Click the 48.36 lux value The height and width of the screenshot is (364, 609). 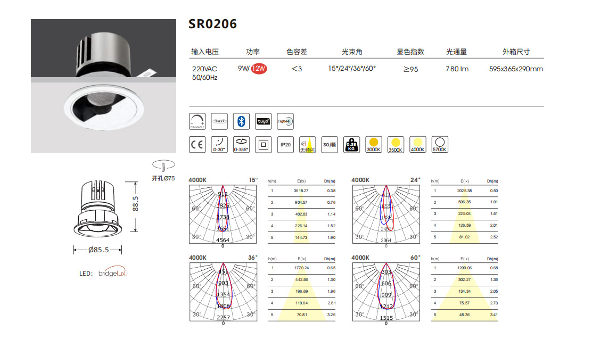click(465, 315)
